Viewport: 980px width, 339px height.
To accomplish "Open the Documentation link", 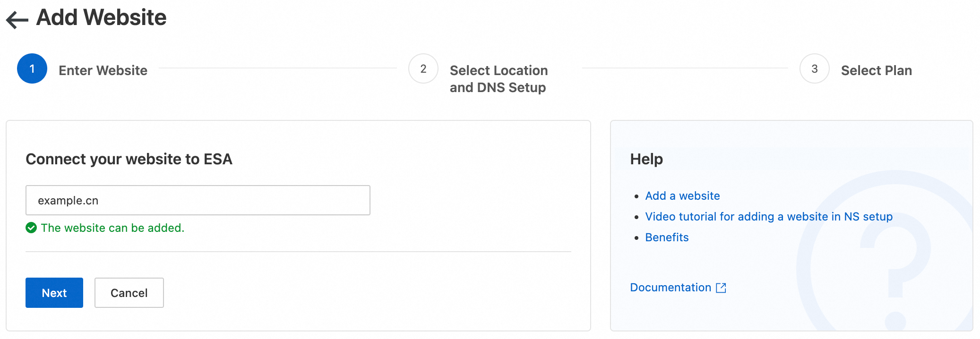I will (x=670, y=288).
